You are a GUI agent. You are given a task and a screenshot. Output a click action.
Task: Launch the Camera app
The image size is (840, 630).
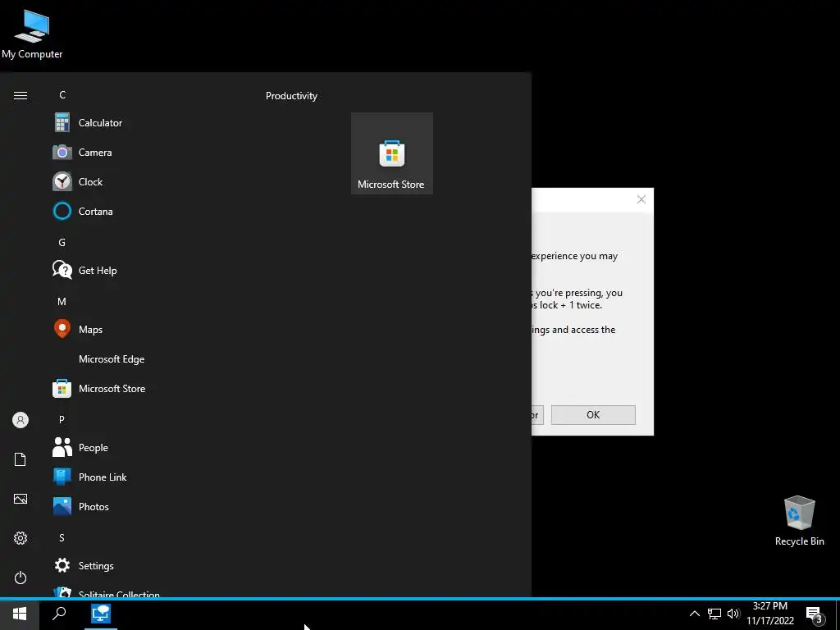(95, 152)
